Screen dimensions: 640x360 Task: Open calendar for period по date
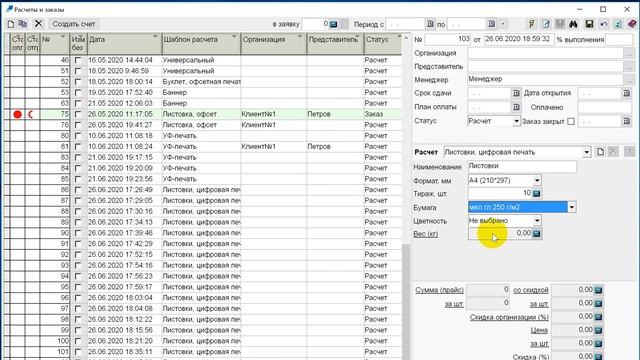[492, 24]
